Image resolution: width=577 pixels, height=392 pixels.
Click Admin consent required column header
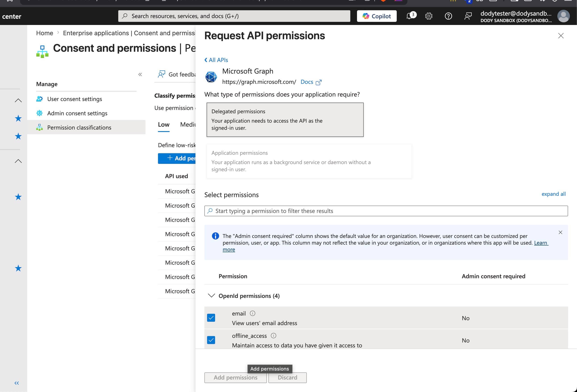pos(493,276)
